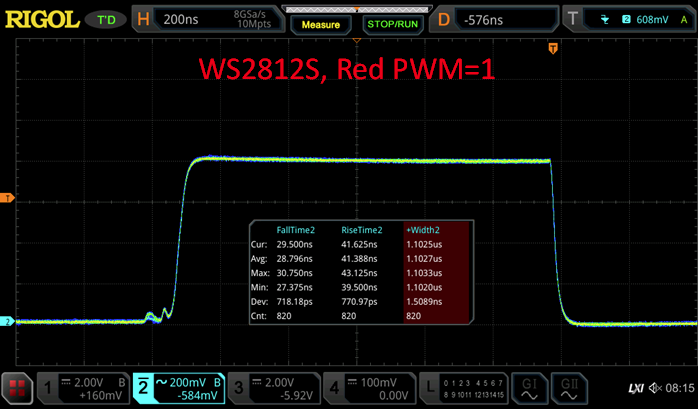Screen dimensions: 698x409
Task: Select active channel 2 200mV panel
Action: click(x=178, y=388)
